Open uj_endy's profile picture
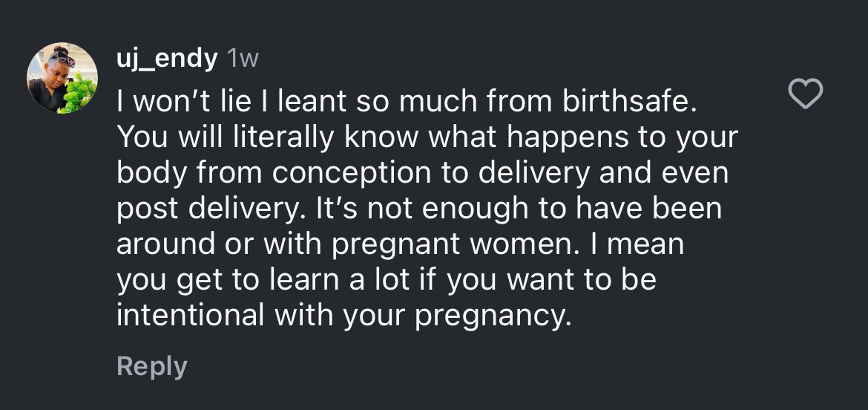The height and width of the screenshot is (410, 868). point(62,78)
